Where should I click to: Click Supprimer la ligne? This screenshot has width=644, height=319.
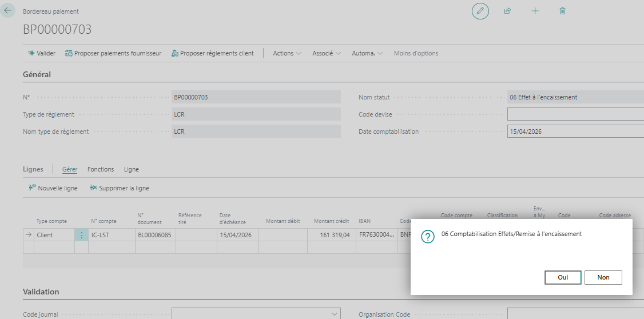point(119,188)
